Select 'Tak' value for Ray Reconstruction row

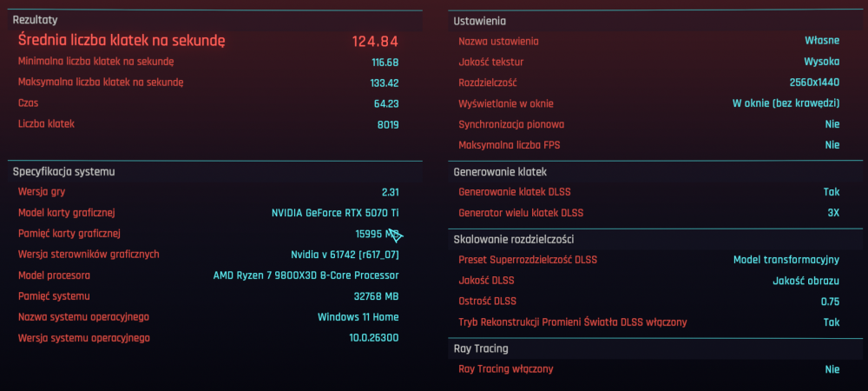(832, 322)
